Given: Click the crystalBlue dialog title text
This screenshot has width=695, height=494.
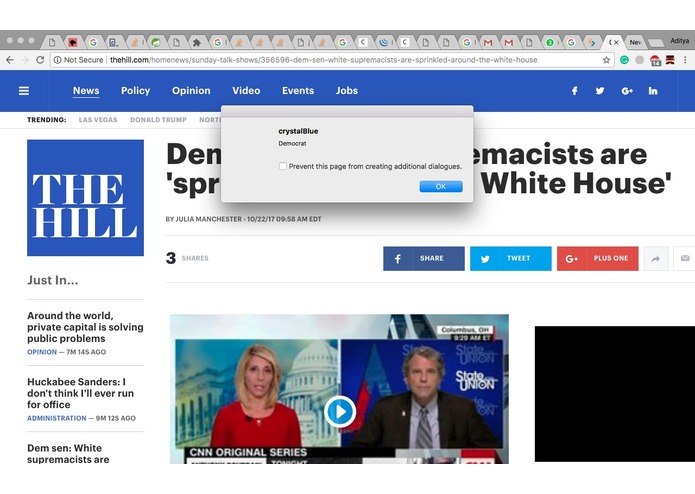Looking at the screenshot, I should [x=298, y=131].
